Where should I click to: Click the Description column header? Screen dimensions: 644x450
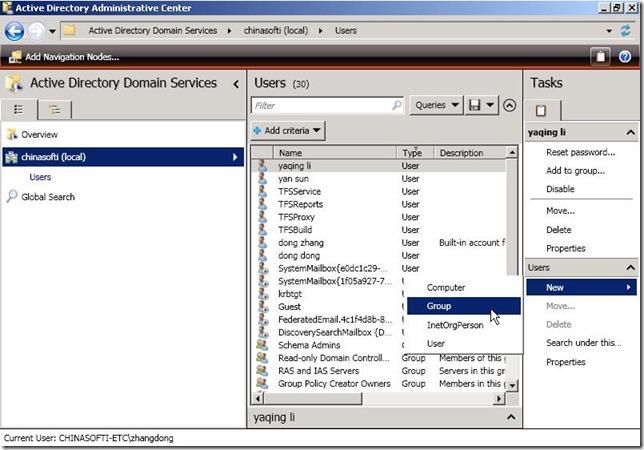pos(470,153)
